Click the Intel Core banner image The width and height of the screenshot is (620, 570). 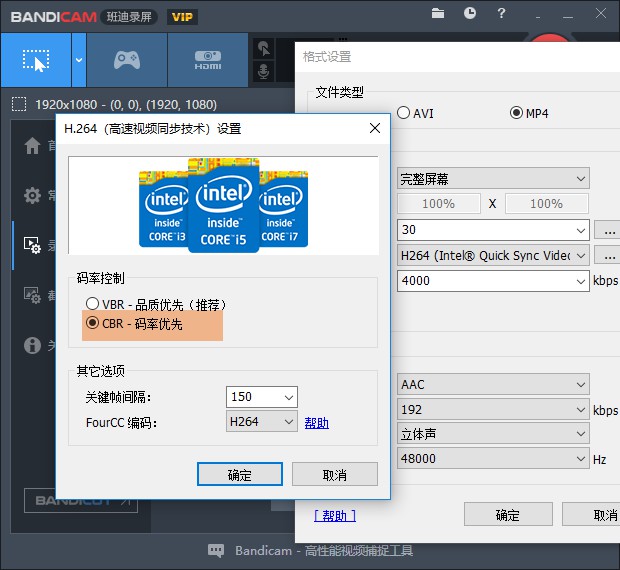(x=223, y=205)
